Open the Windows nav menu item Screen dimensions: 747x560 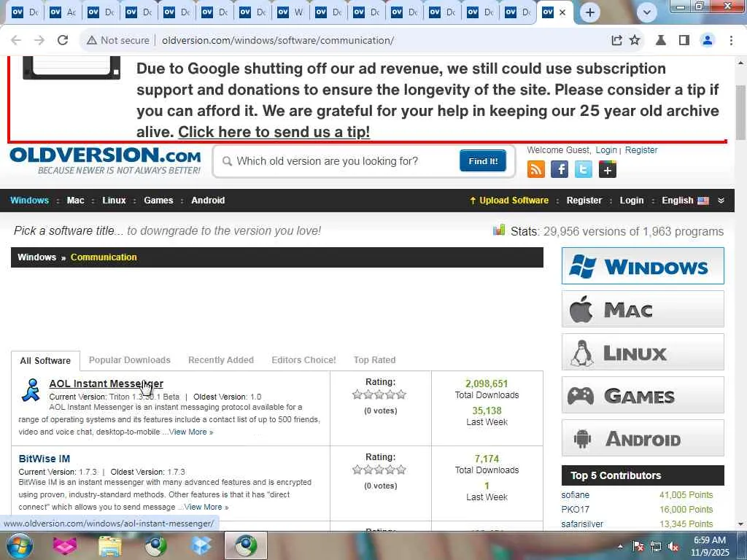click(x=29, y=201)
